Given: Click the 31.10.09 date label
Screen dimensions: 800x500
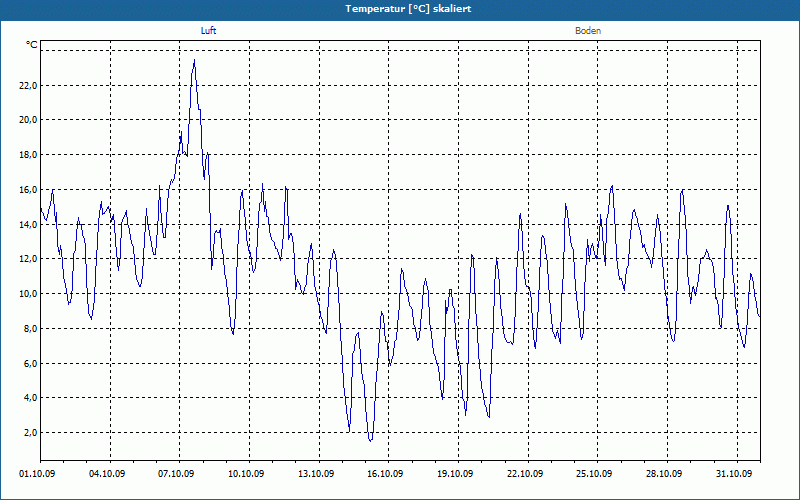Looking at the screenshot, I should pos(734,474).
